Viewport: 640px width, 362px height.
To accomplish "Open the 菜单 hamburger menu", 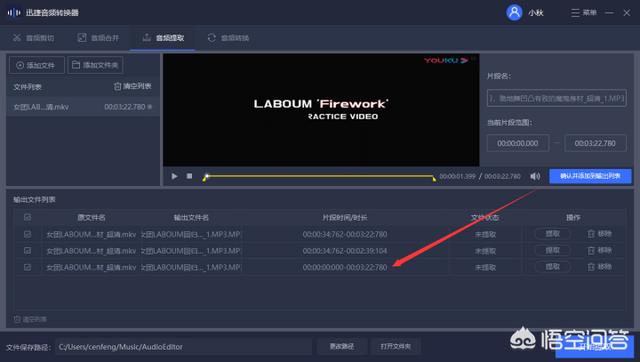I will [x=584, y=13].
